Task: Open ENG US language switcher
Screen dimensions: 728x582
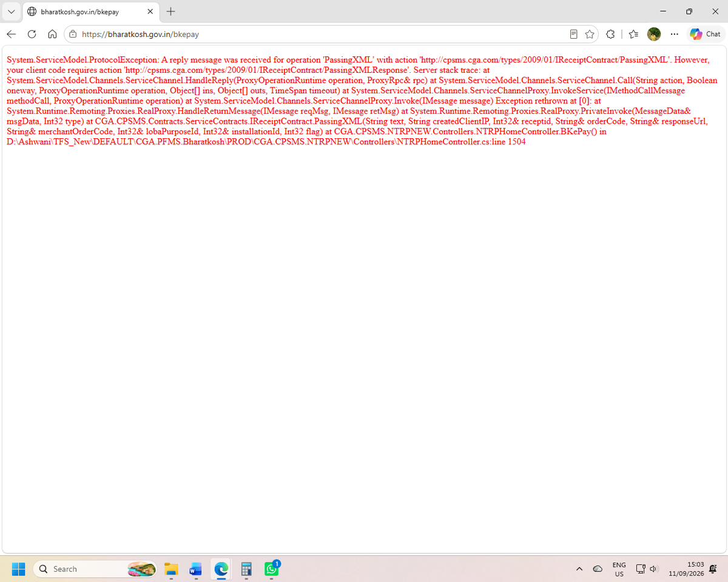Action: tap(619, 569)
